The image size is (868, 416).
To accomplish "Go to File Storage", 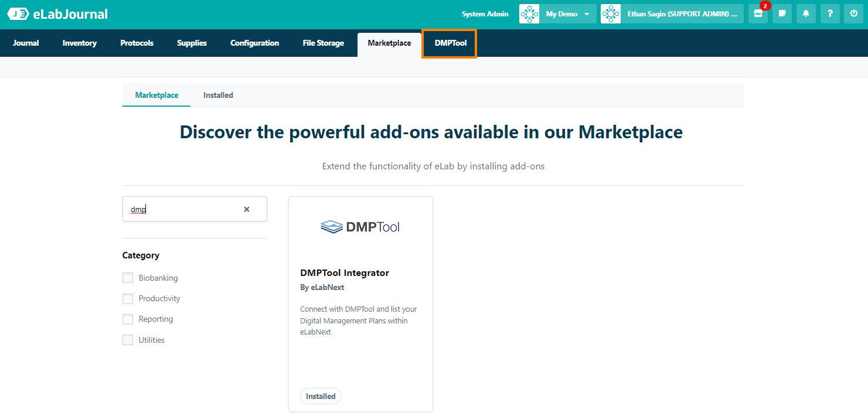I will pyautogui.click(x=324, y=43).
